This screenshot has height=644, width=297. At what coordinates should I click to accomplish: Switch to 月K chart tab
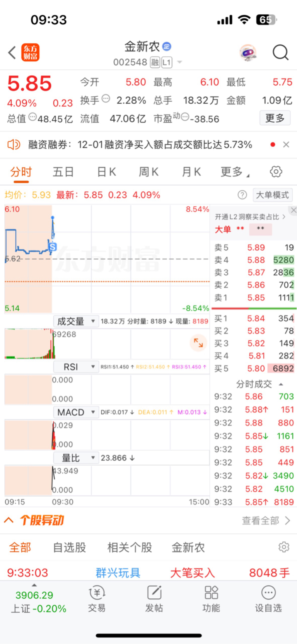(x=191, y=172)
